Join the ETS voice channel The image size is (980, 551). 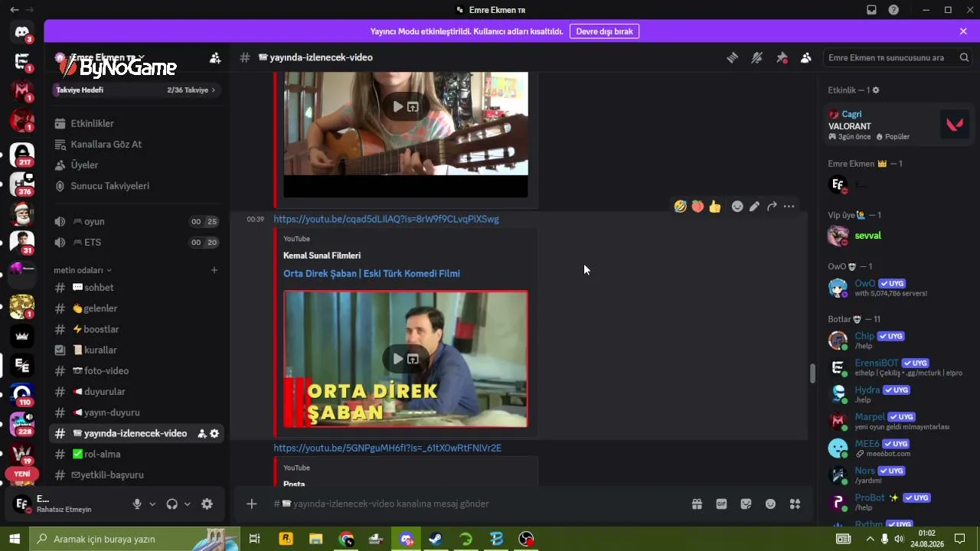click(137, 243)
